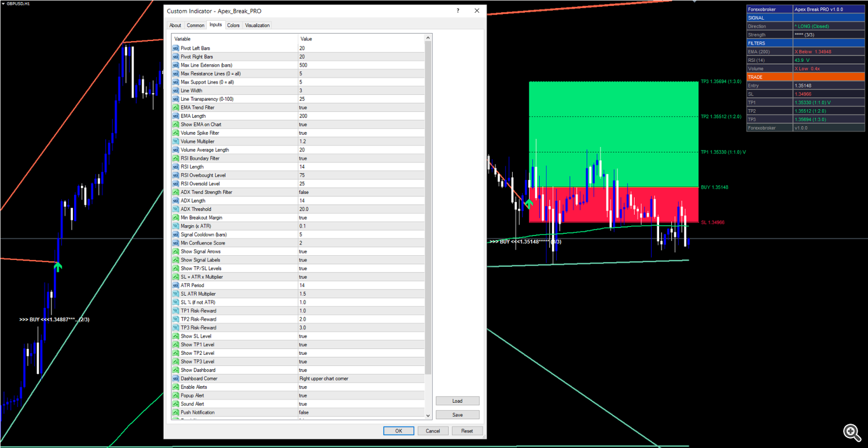Click the dialog's question mark help button

[458, 11]
